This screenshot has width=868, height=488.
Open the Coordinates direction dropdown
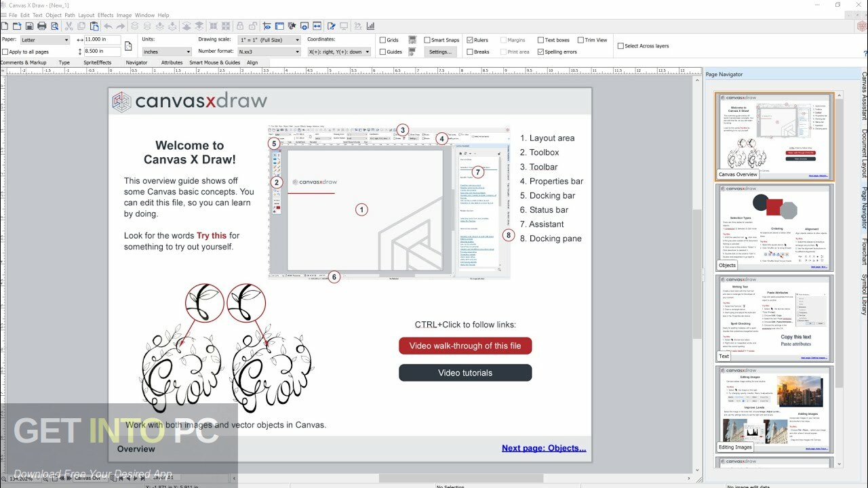pos(339,52)
